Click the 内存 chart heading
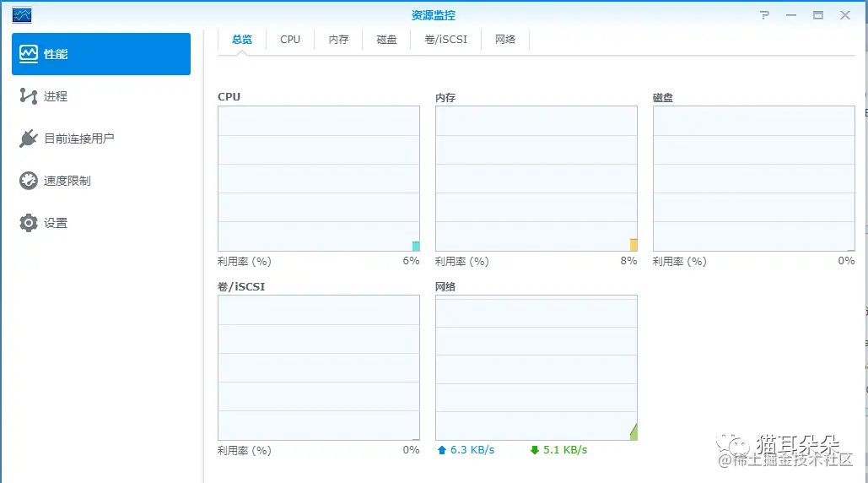Image resolution: width=868 pixels, height=483 pixels. [445, 97]
